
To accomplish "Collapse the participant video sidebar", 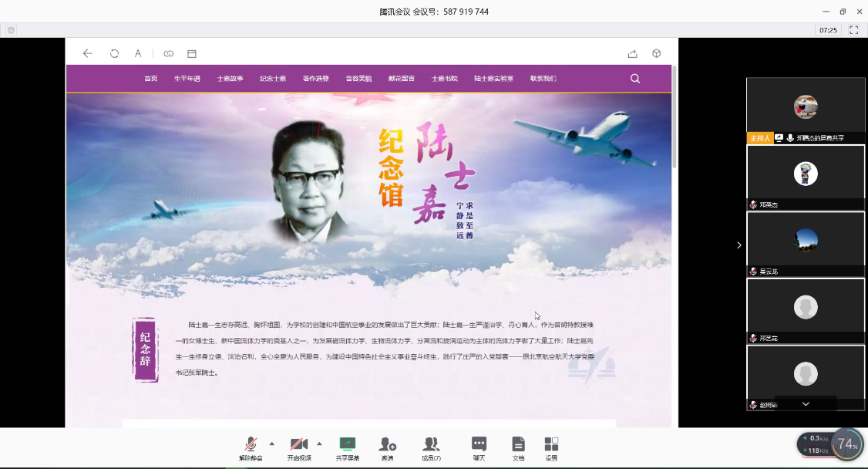I will pos(738,245).
